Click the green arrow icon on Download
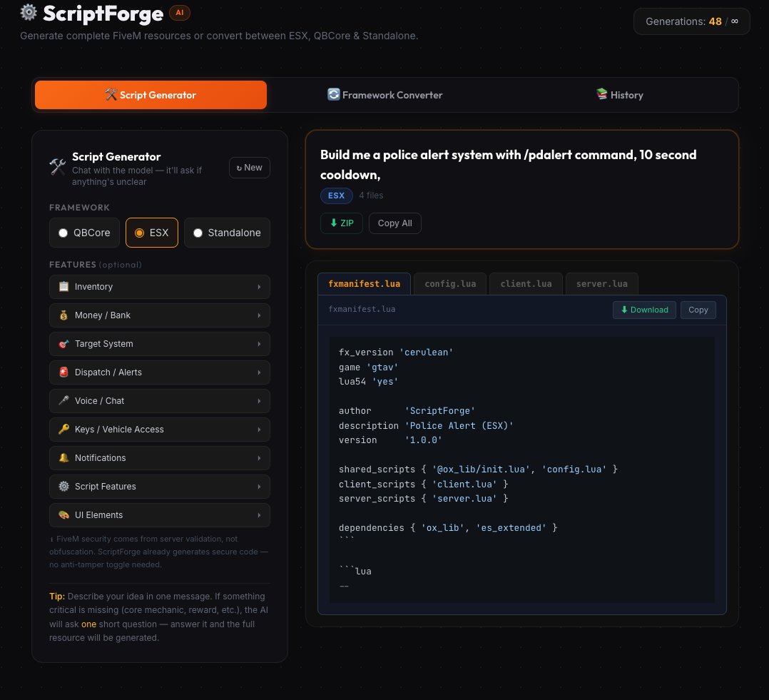This screenshot has height=700, width=769. click(624, 310)
